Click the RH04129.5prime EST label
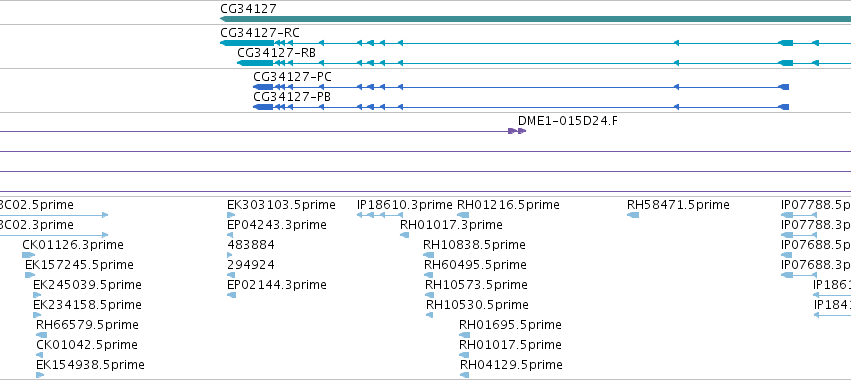This screenshot has height=380, width=851. 511,364
